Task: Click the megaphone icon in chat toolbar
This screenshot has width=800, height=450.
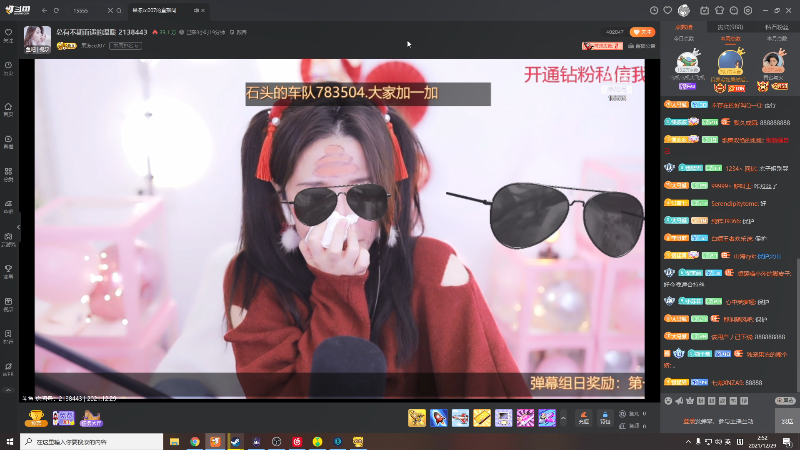Action: [679, 401]
